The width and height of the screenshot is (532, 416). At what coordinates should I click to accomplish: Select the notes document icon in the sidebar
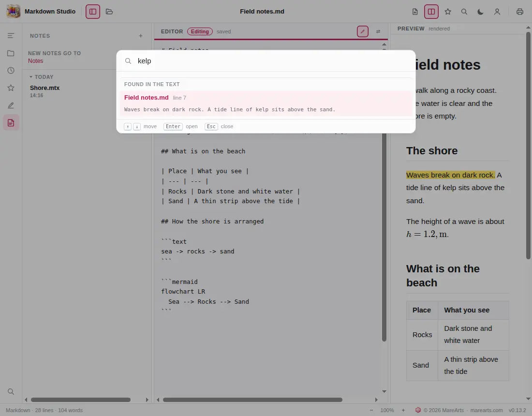pos(11,122)
